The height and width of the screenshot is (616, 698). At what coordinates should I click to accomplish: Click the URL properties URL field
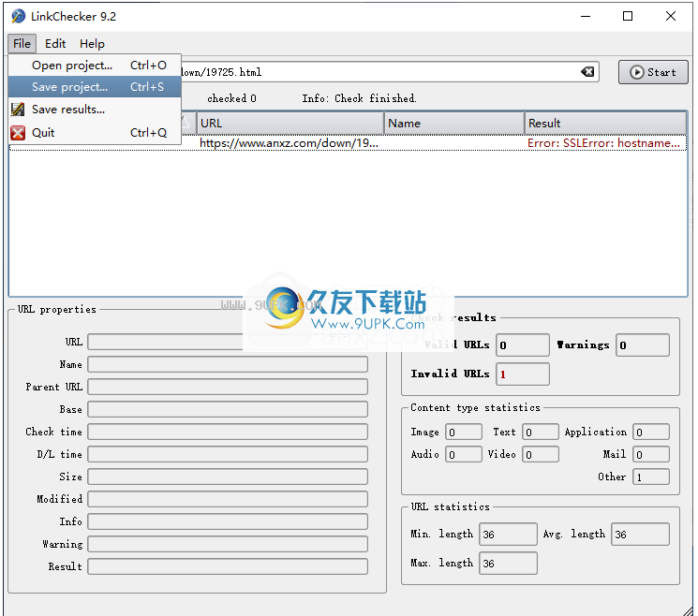click(228, 342)
